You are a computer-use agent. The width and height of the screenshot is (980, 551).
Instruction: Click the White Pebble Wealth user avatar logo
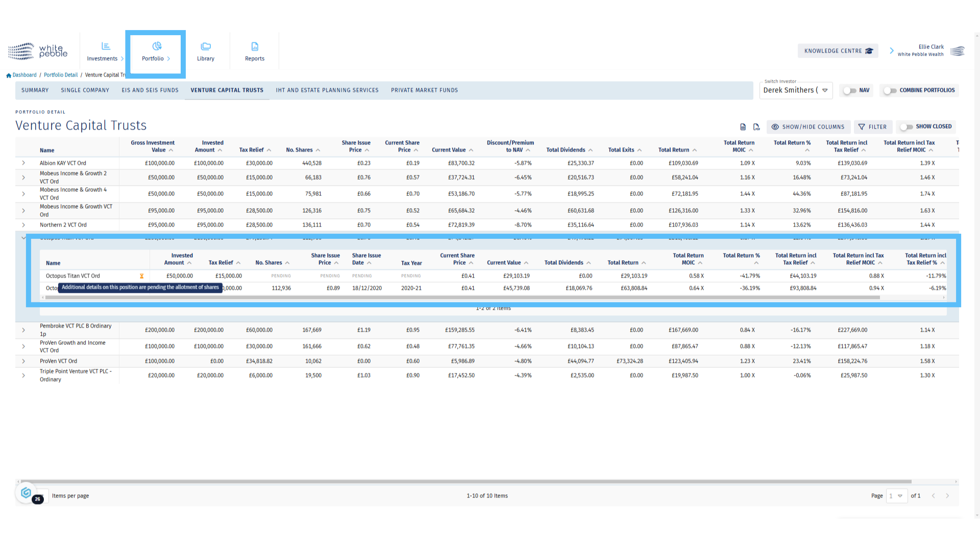[x=958, y=51]
